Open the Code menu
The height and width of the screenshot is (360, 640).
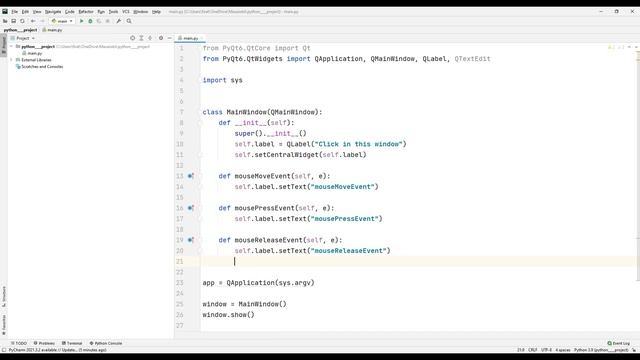tap(70, 12)
